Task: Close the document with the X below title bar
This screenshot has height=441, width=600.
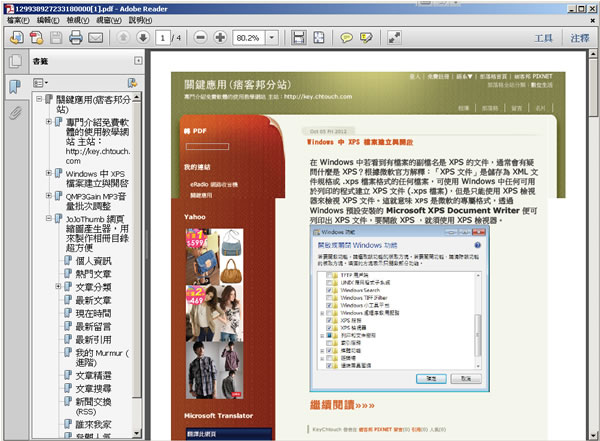Action: pos(593,20)
